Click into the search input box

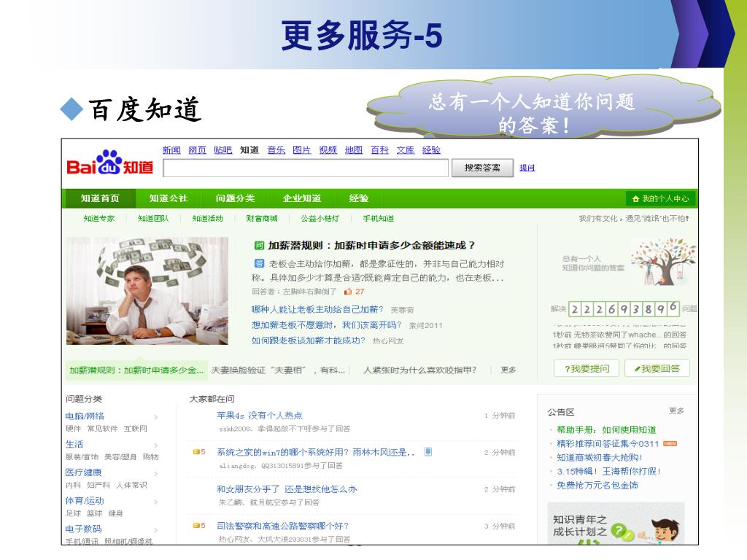pyautogui.click(x=306, y=168)
